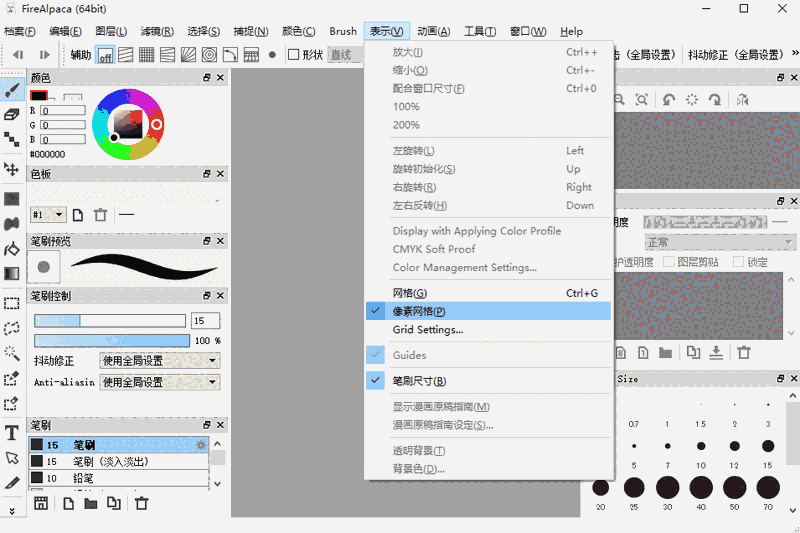This screenshot has width=800, height=533.
Task: Select the Bucket fill tool
Action: [x=12, y=249]
